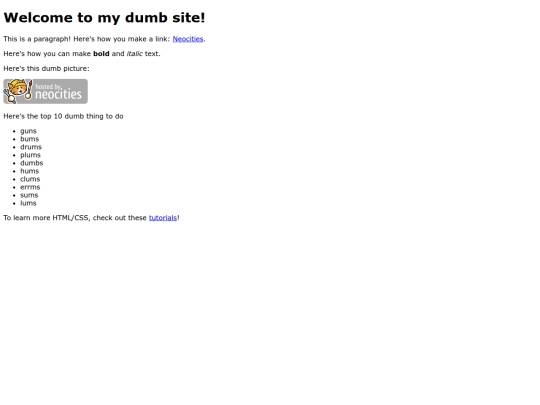This screenshot has width=540, height=405.
Task: Select the list item 'drums'
Action: click(31, 147)
